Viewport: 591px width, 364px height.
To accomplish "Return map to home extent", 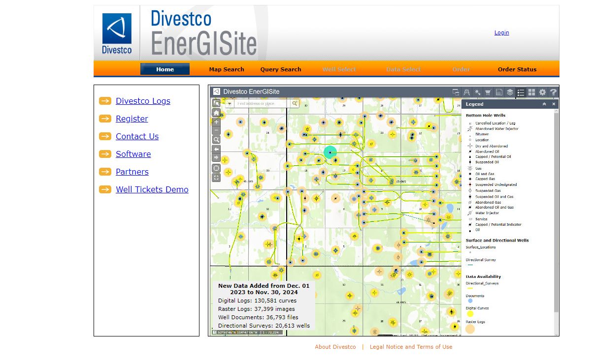I will (x=216, y=113).
